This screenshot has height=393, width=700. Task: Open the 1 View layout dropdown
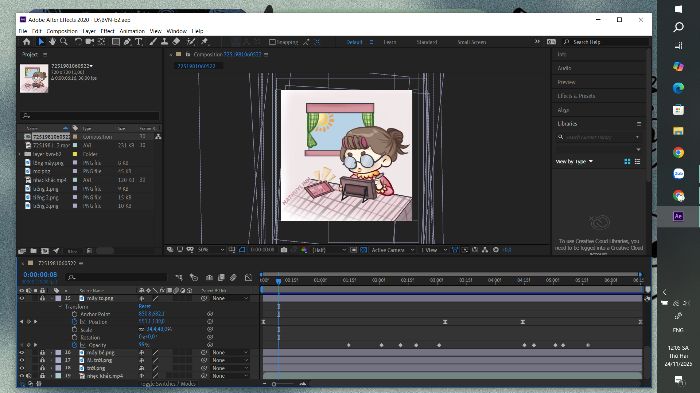[434, 250]
